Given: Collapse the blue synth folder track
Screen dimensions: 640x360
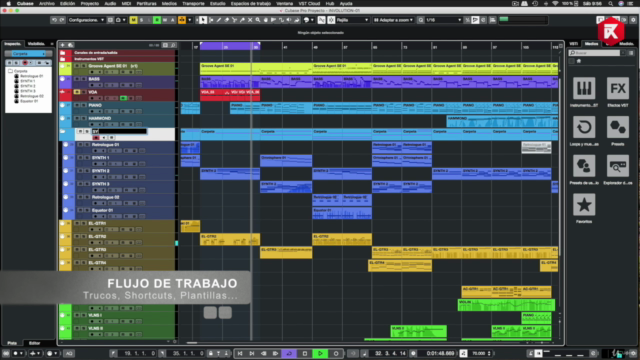Looking at the screenshot, I should (x=62, y=131).
